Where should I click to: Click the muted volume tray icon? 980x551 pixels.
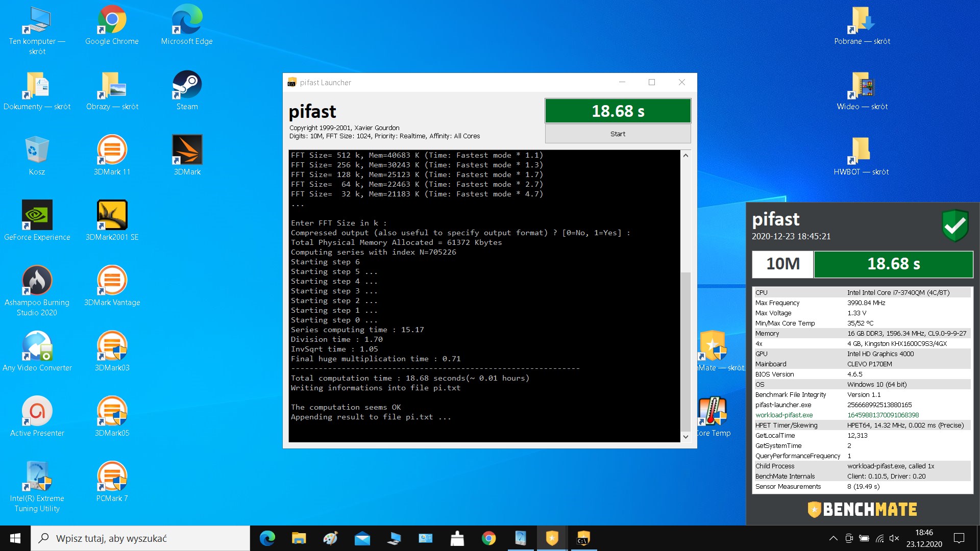click(894, 538)
